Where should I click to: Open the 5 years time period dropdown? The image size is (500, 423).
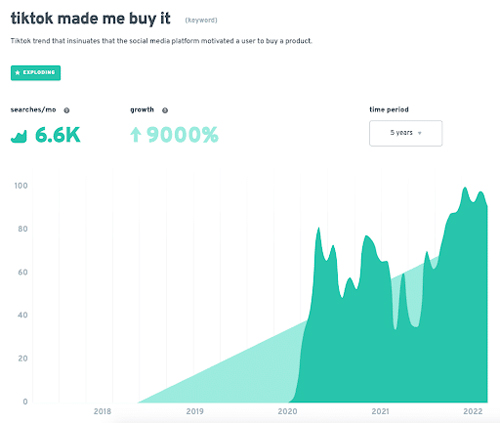tap(406, 133)
